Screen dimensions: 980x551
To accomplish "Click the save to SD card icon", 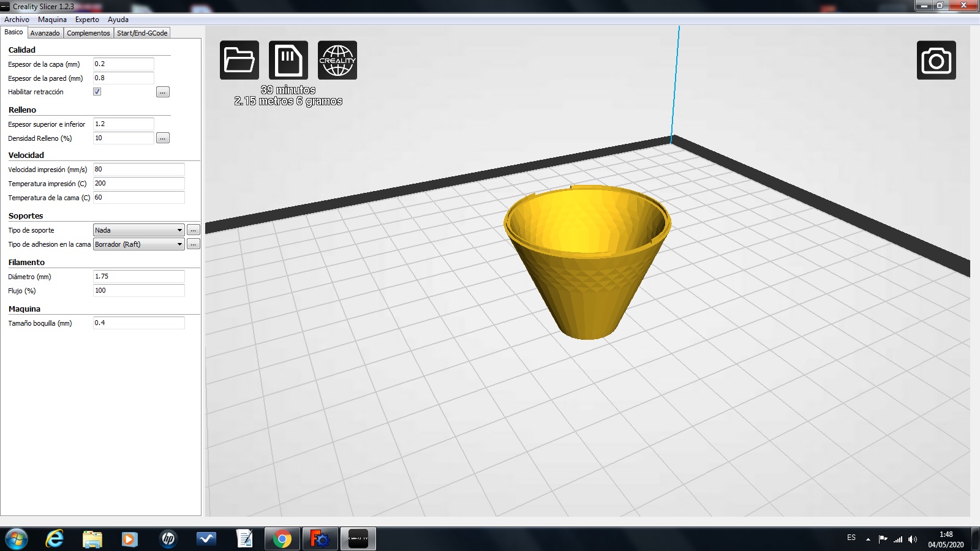I will [288, 60].
